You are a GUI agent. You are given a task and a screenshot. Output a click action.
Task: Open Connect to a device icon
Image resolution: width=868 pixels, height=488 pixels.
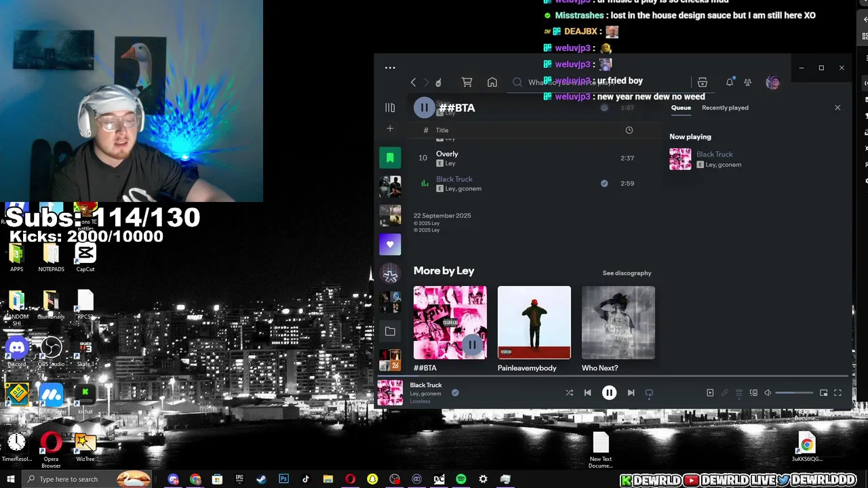pyautogui.click(x=753, y=392)
